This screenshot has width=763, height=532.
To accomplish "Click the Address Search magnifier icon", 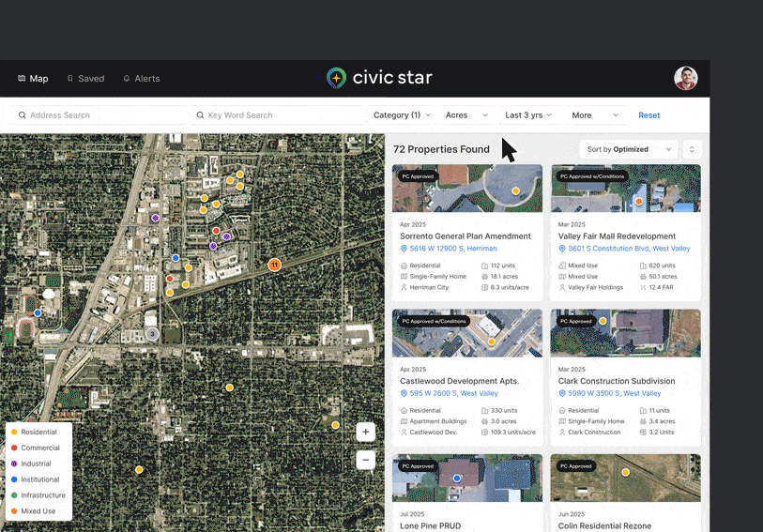I will (x=22, y=115).
